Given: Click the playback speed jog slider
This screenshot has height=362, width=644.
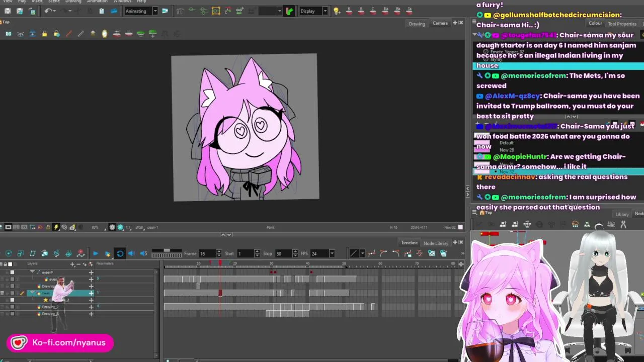Looking at the screenshot, I should point(167,253).
